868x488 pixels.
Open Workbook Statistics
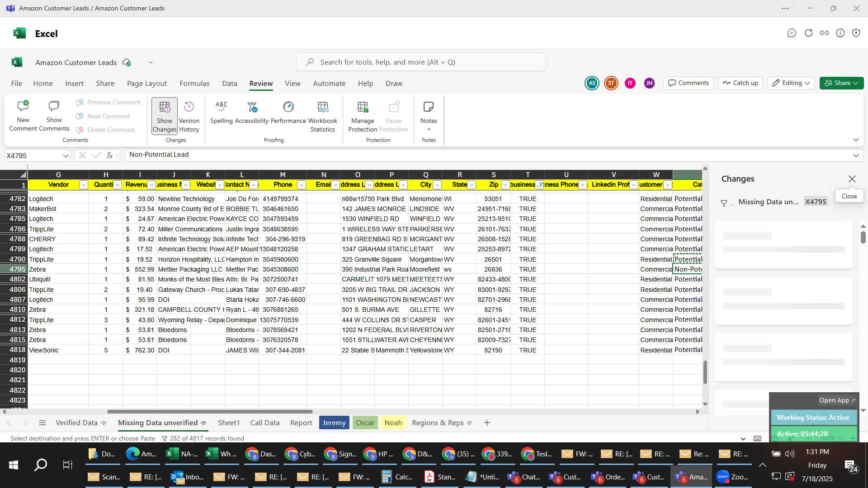(x=323, y=116)
